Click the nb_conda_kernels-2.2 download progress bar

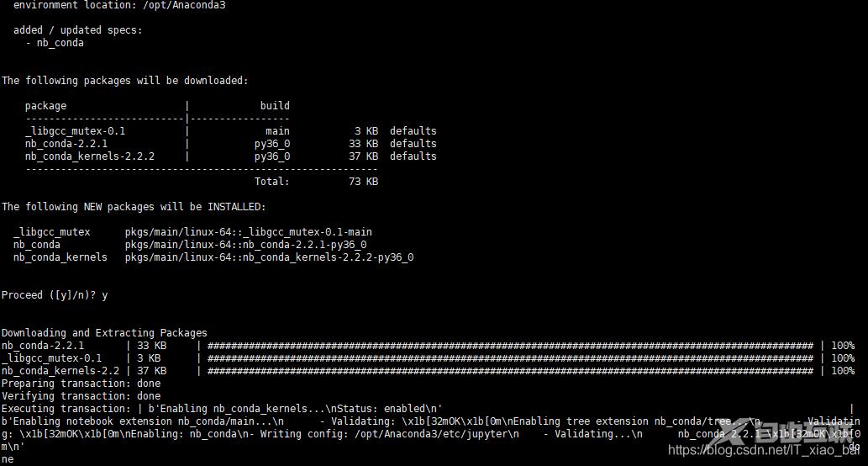(x=510, y=371)
